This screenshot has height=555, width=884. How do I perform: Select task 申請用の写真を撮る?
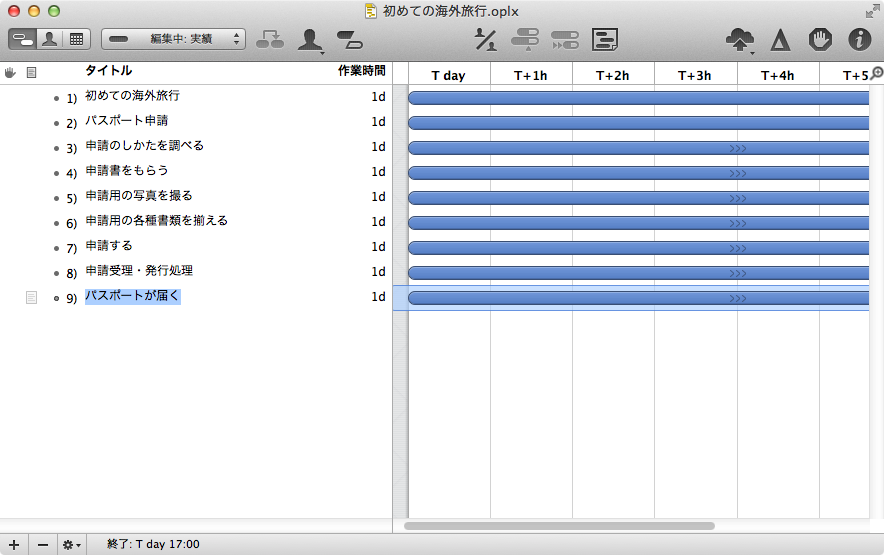pyautogui.click(x=139, y=195)
